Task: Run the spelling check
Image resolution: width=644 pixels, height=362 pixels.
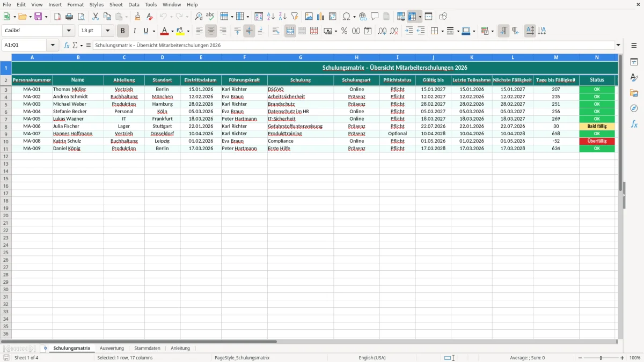Action: coord(210,17)
